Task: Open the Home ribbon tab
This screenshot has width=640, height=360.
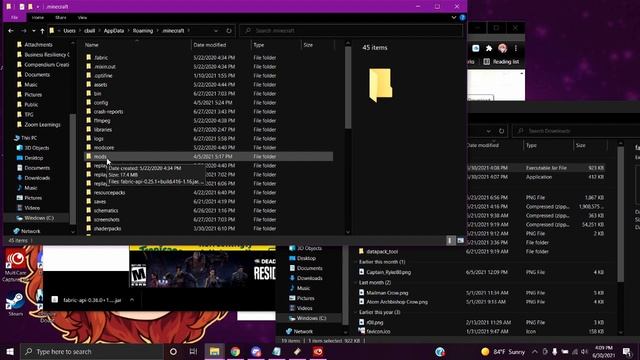Action: pos(38,18)
